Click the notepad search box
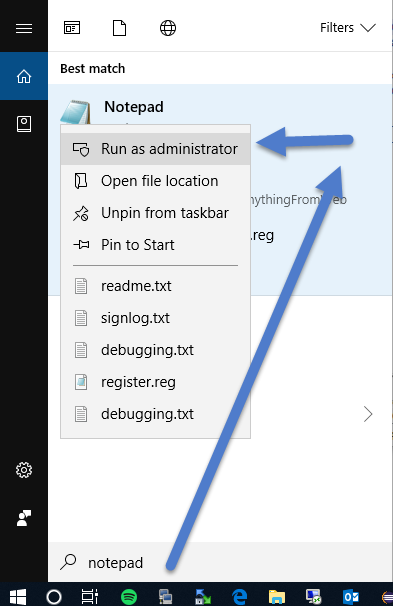This screenshot has width=393, height=606. point(220,562)
